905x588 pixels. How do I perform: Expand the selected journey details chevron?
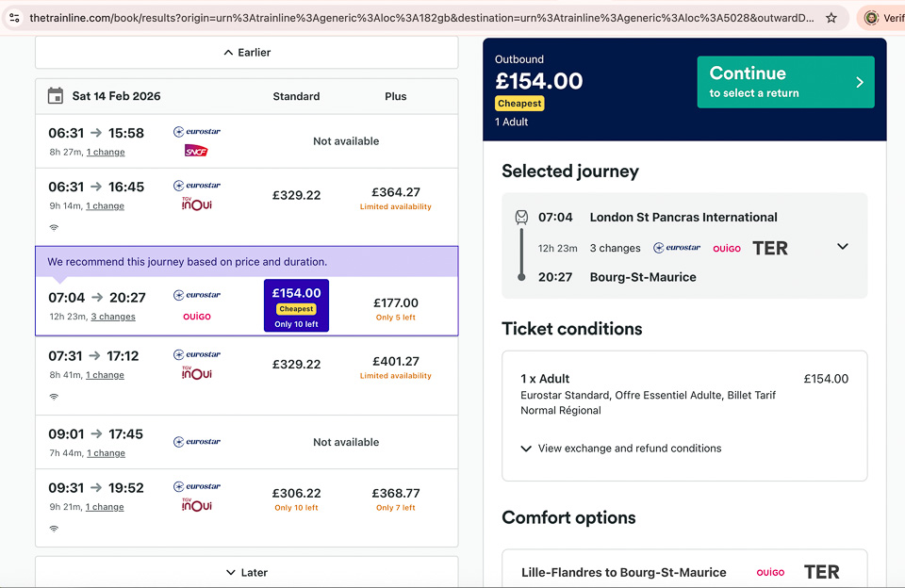tap(843, 247)
